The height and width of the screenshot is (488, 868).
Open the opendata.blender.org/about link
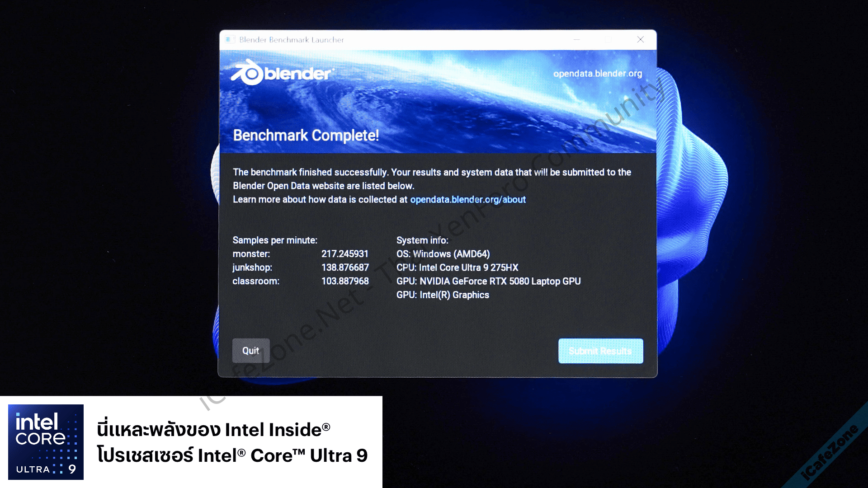[x=467, y=200]
